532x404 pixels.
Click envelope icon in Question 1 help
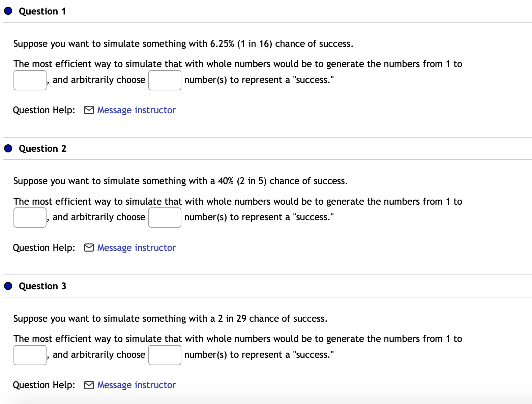[x=89, y=110]
